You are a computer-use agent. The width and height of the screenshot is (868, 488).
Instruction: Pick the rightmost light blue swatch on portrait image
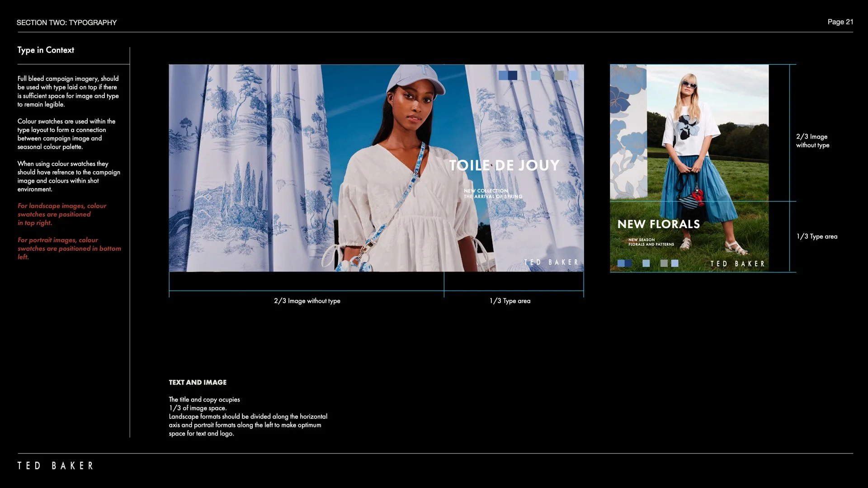(x=675, y=263)
